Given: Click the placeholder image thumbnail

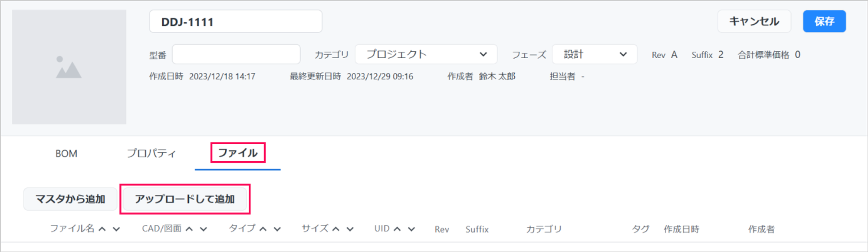Looking at the screenshot, I should click(69, 67).
